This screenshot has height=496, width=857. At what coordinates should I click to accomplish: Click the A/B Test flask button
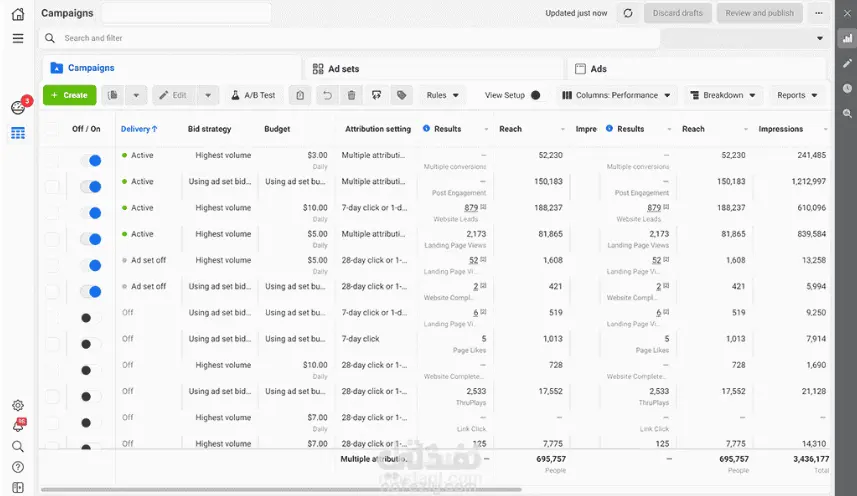coord(254,95)
